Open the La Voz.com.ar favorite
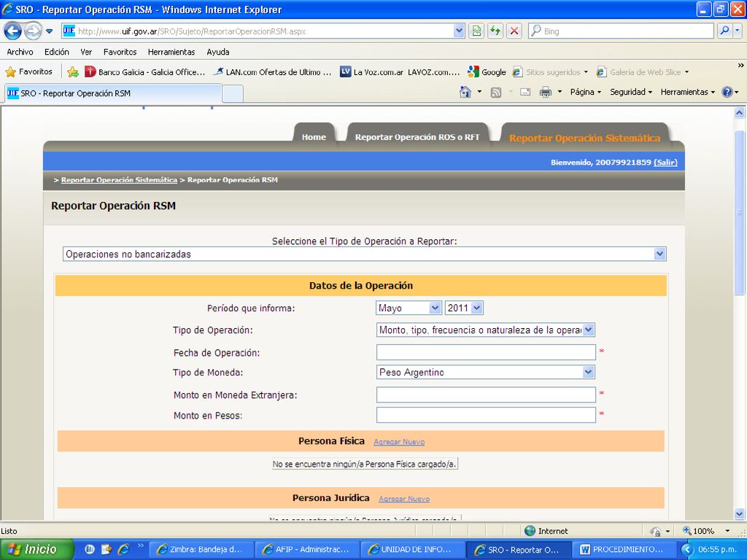 click(400, 72)
